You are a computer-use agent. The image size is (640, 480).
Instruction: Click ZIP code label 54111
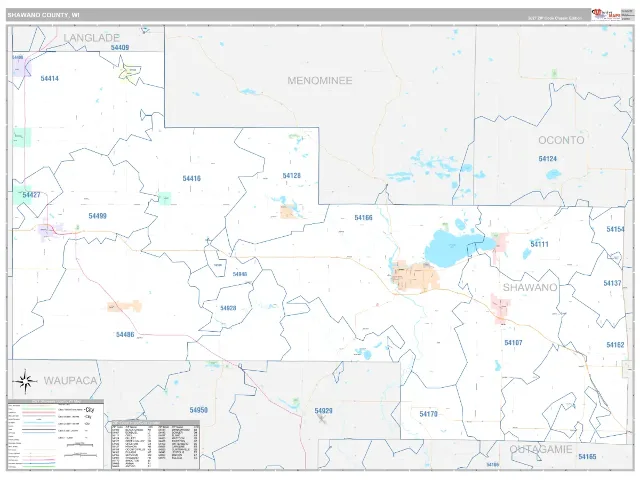540,244
